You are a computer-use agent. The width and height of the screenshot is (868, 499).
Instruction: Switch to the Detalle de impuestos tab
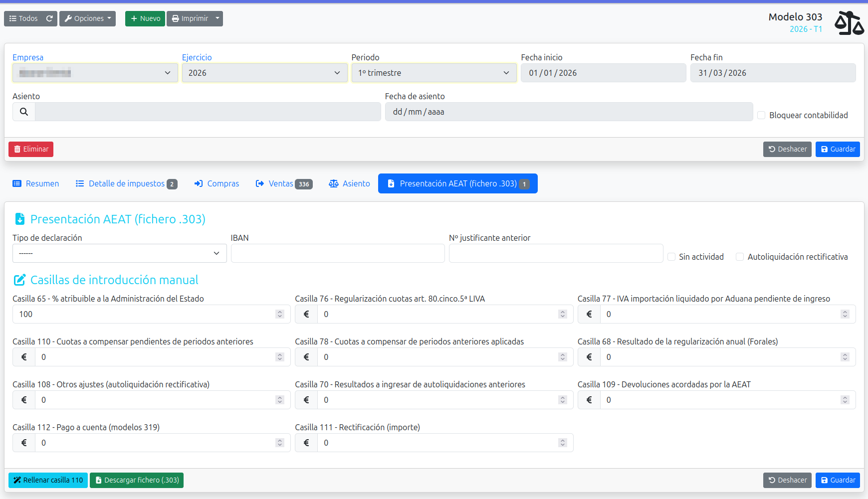pos(126,183)
